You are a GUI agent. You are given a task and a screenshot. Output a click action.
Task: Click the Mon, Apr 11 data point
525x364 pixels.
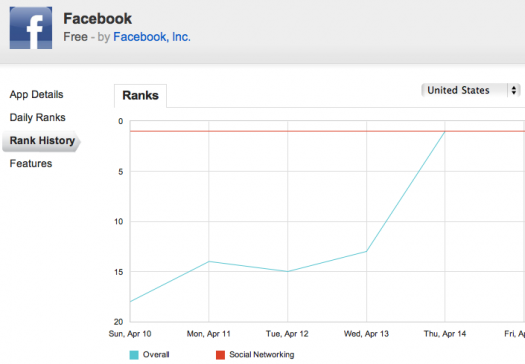coord(209,261)
